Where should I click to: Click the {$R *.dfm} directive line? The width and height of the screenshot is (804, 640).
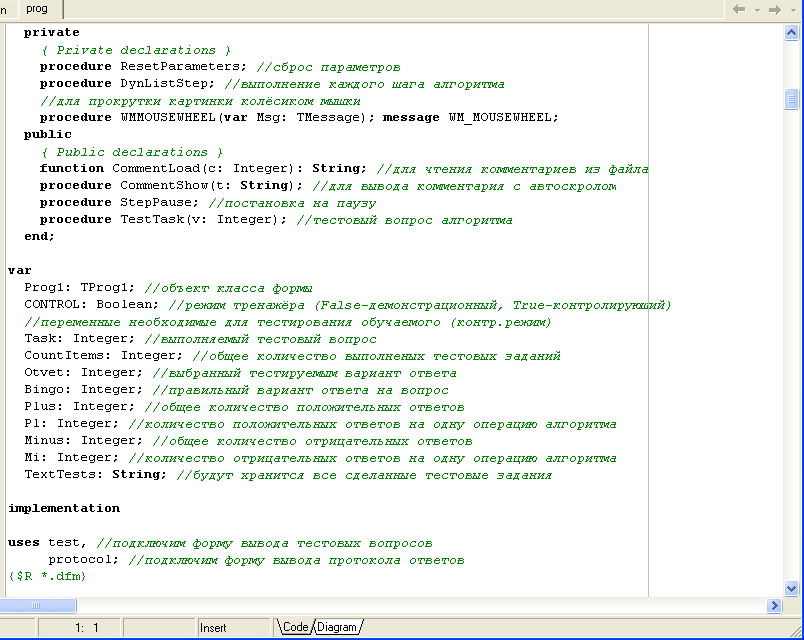pyautogui.click(x=48, y=576)
